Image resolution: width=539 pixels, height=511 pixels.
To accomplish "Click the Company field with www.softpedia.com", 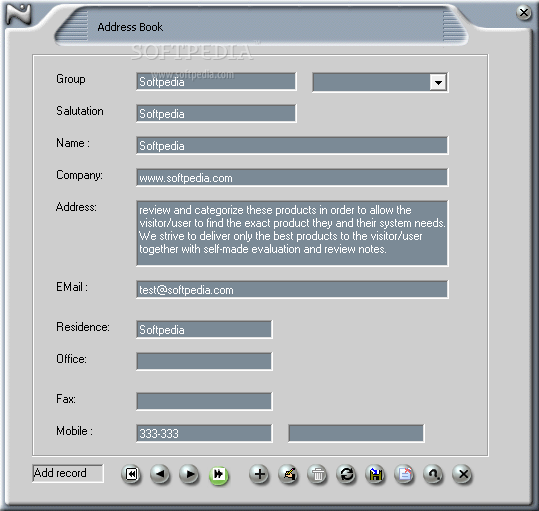I will coord(292,178).
